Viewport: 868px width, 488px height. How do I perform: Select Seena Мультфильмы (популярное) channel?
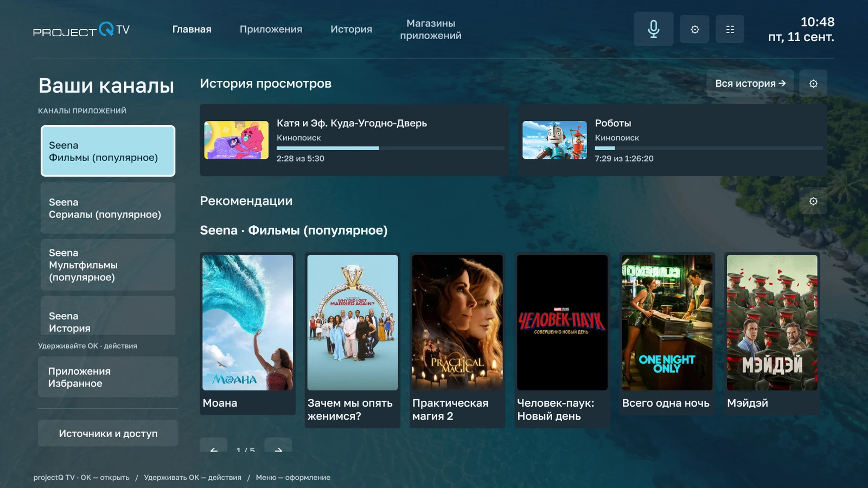point(108,265)
